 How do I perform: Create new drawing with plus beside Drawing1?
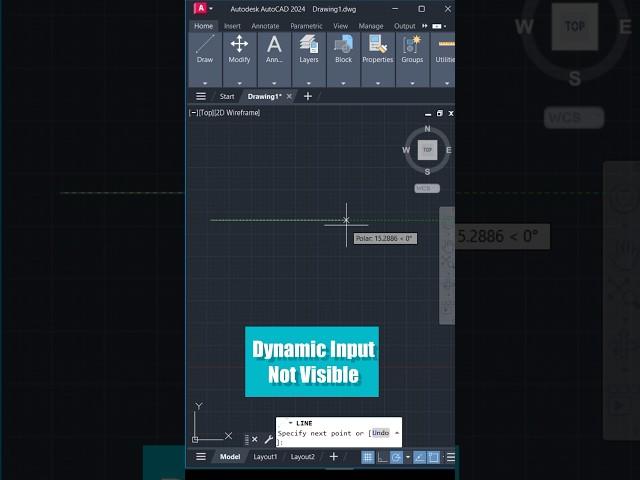click(x=308, y=96)
